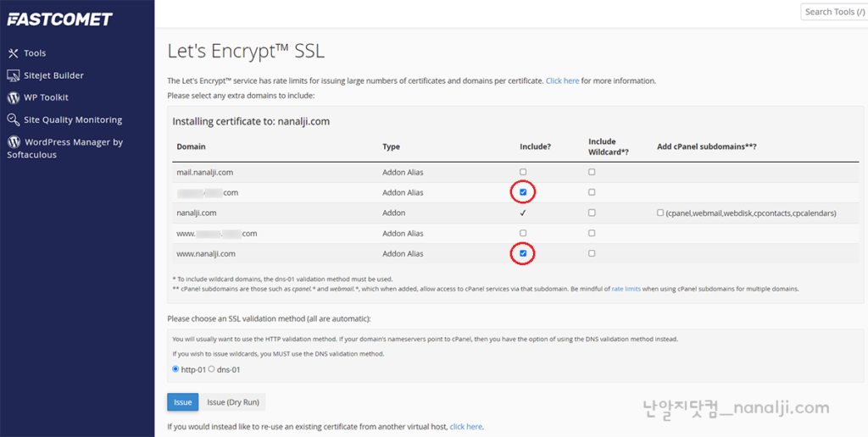This screenshot has width=868, height=437.
Task: Click the WP Toolkit WordPress icon
Action: (x=13, y=97)
